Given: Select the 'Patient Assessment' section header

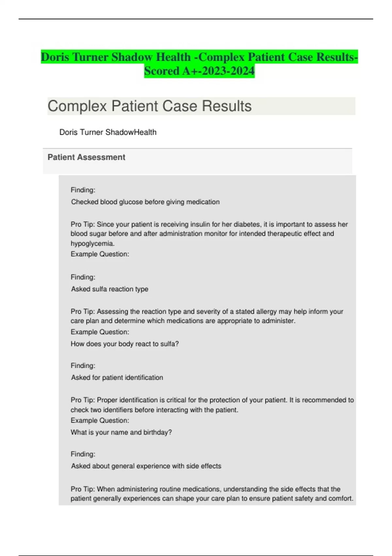Looking at the screenshot, I should coord(86,157).
